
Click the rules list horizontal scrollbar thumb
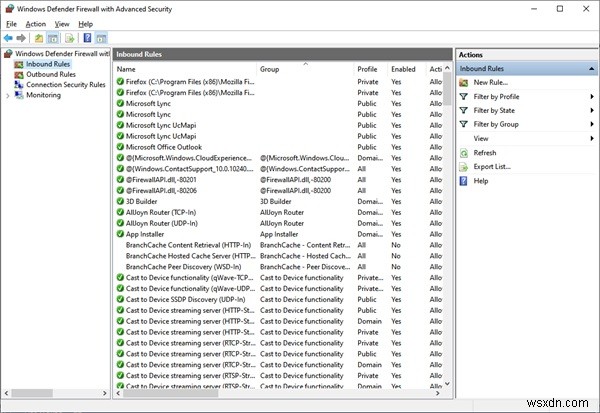click(x=171, y=393)
